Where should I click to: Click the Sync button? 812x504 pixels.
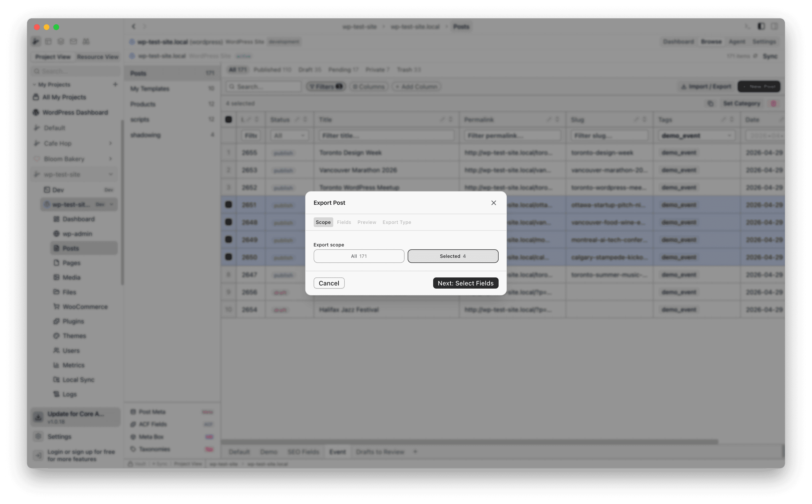point(770,56)
